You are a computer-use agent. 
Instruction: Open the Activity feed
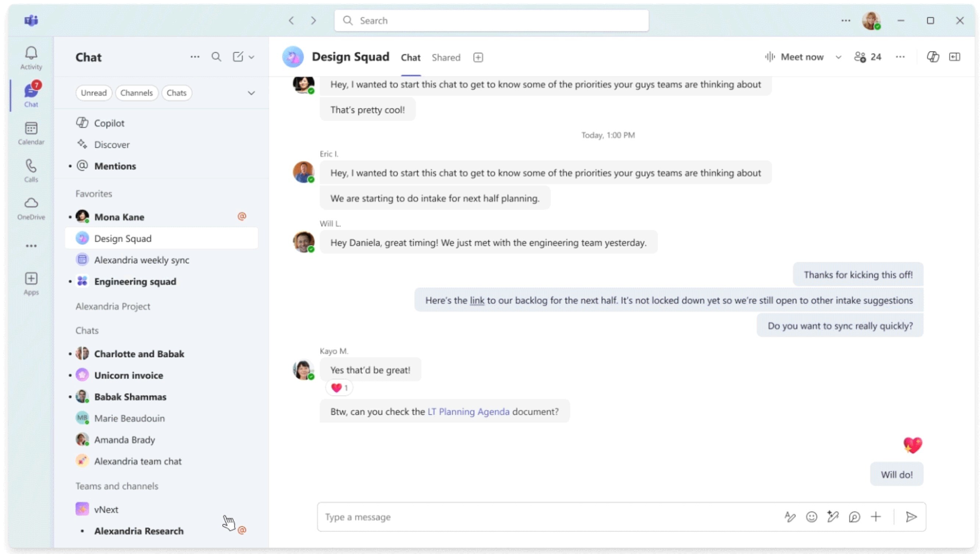[31, 57]
